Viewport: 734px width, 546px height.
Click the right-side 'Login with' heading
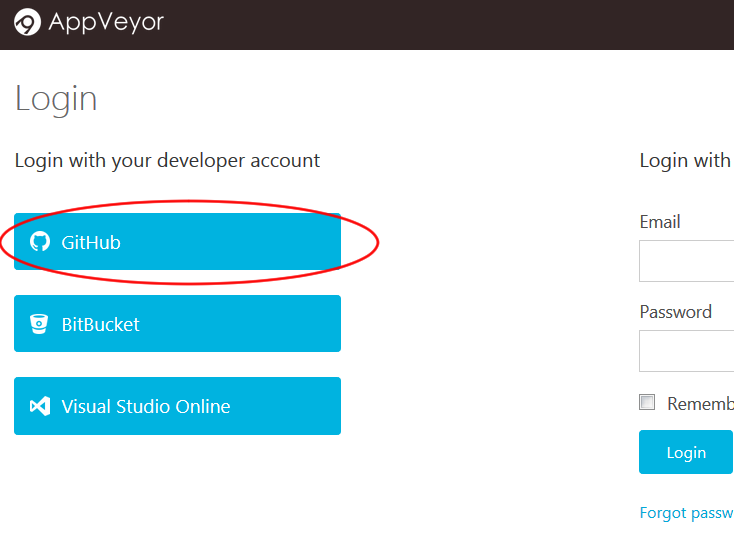(685, 160)
